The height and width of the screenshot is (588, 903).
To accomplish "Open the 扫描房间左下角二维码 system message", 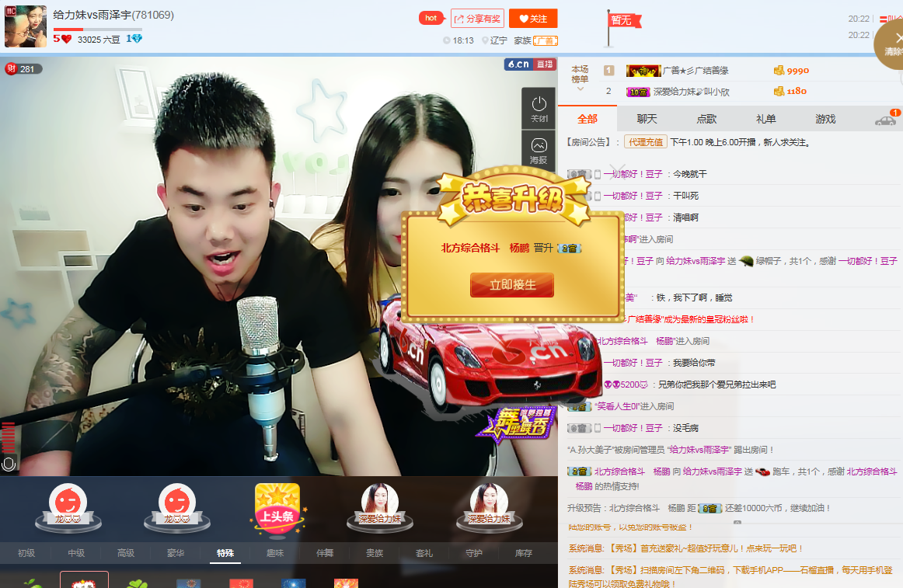I will [x=730, y=577].
